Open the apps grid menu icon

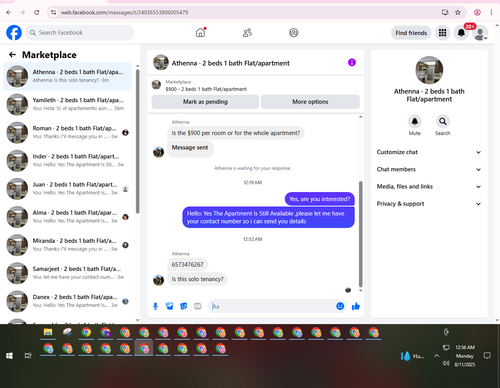point(442,33)
